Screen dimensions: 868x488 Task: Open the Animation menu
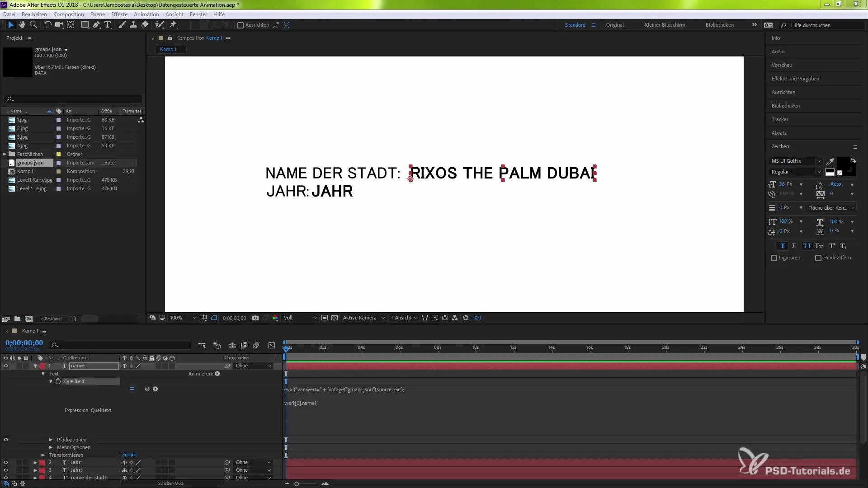click(x=146, y=14)
